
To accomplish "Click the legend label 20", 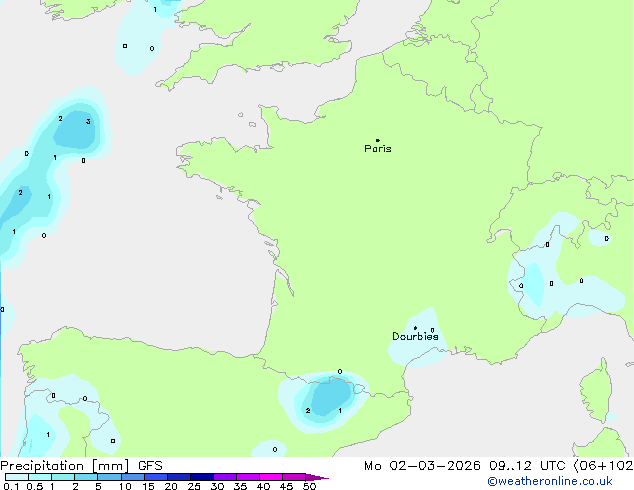I will 171,486.
